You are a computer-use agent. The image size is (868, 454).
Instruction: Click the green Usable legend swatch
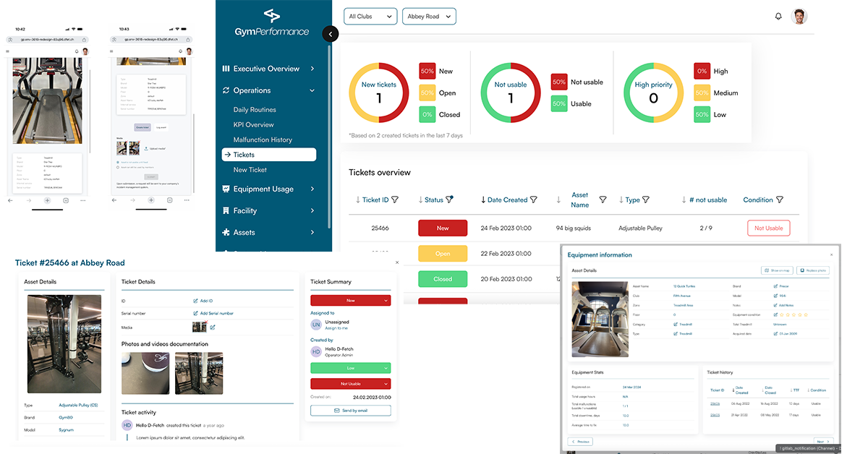coord(558,103)
